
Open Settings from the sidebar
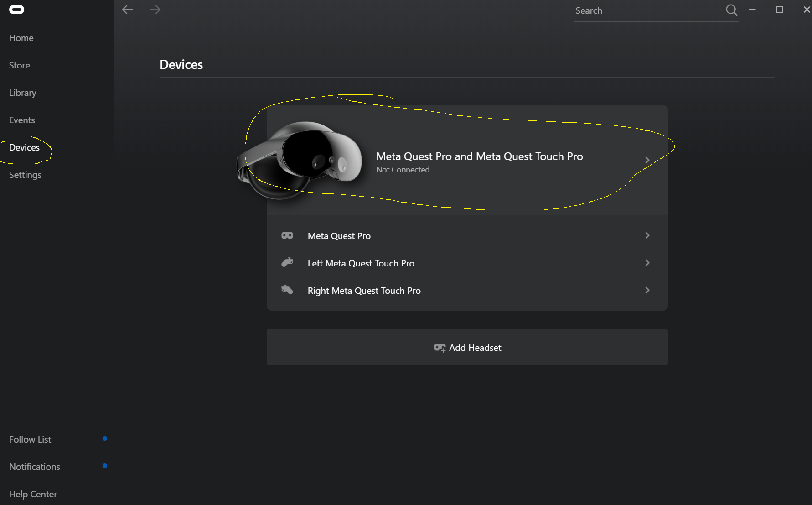(25, 175)
